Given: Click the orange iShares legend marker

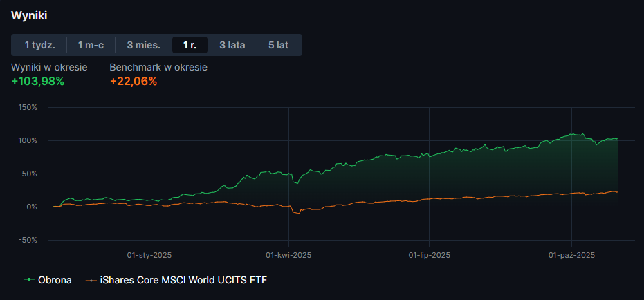Looking at the screenshot, I should 91,280.
